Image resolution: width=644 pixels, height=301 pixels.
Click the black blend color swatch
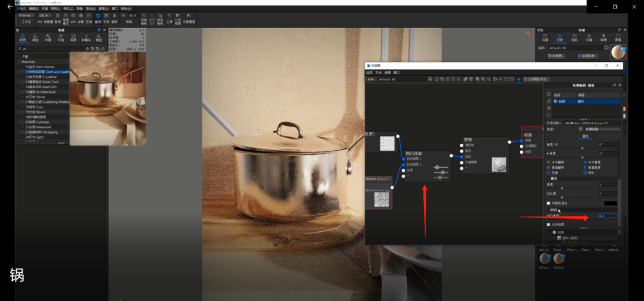611,203
